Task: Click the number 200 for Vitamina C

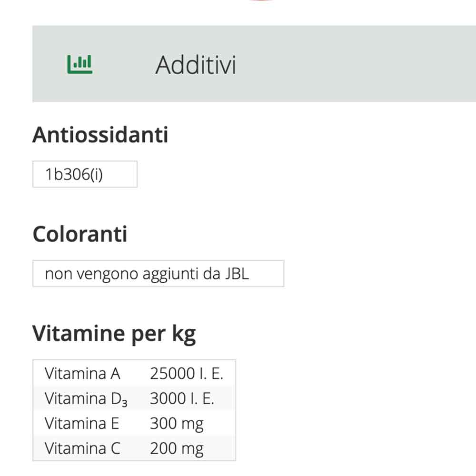Action: click(163, 448)
